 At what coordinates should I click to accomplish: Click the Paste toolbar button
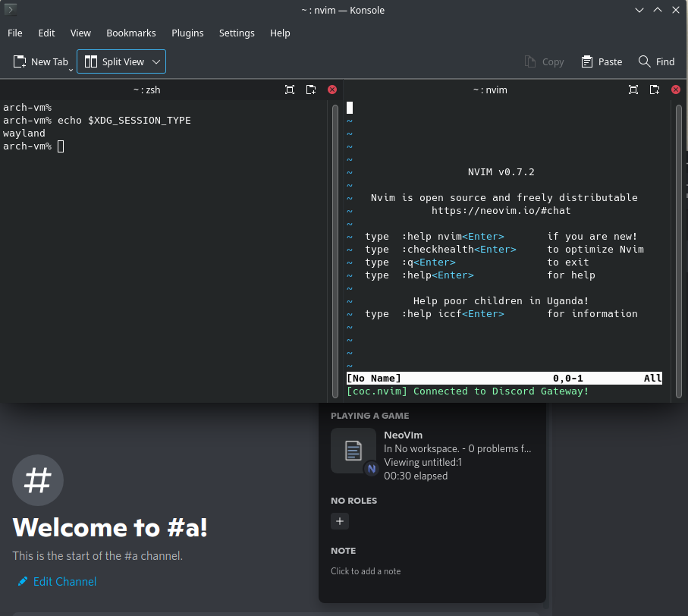[x=602, y=62]
